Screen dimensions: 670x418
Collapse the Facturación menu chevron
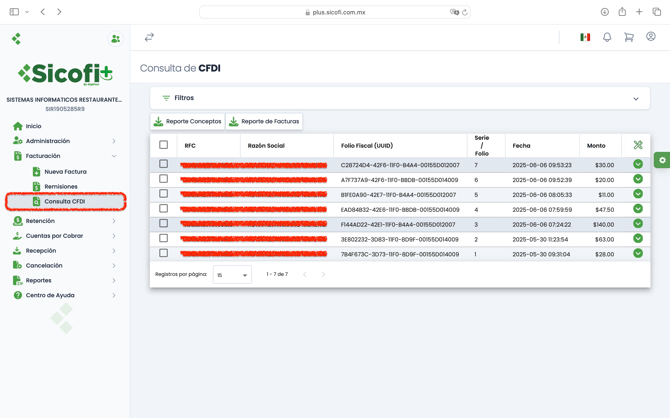click(114, 156)
